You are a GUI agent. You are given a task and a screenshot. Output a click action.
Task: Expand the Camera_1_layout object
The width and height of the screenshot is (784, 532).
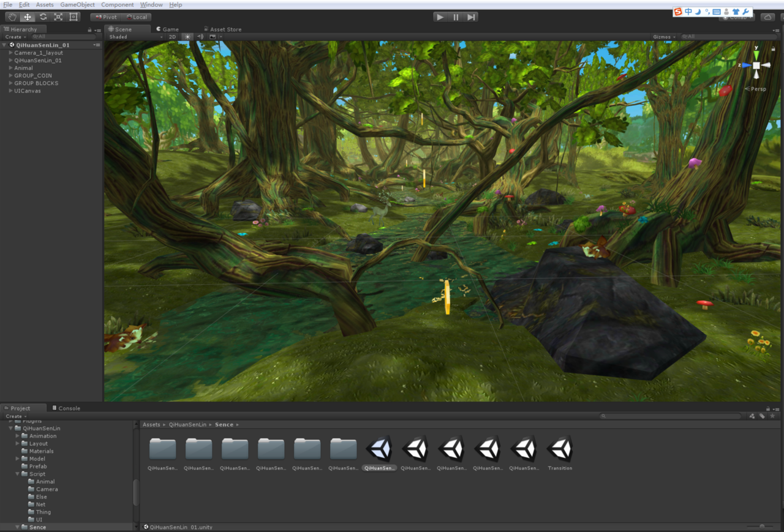click(10, 53)
